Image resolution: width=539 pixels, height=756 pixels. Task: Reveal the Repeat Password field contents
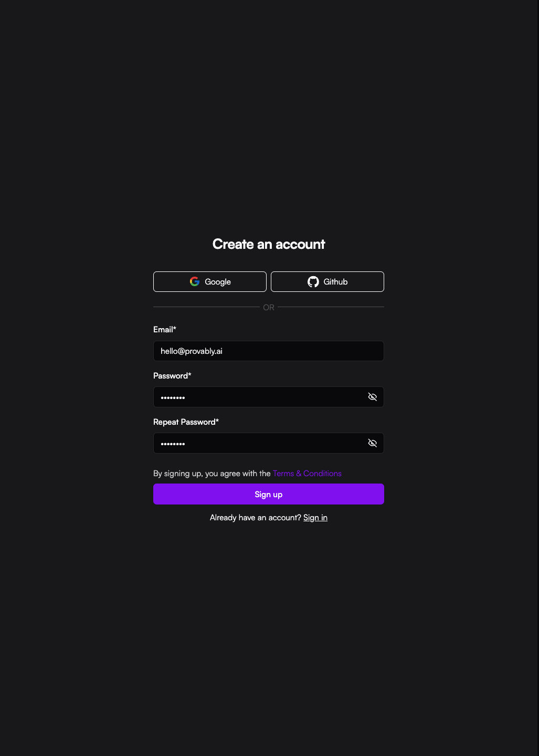click(373, 443)
